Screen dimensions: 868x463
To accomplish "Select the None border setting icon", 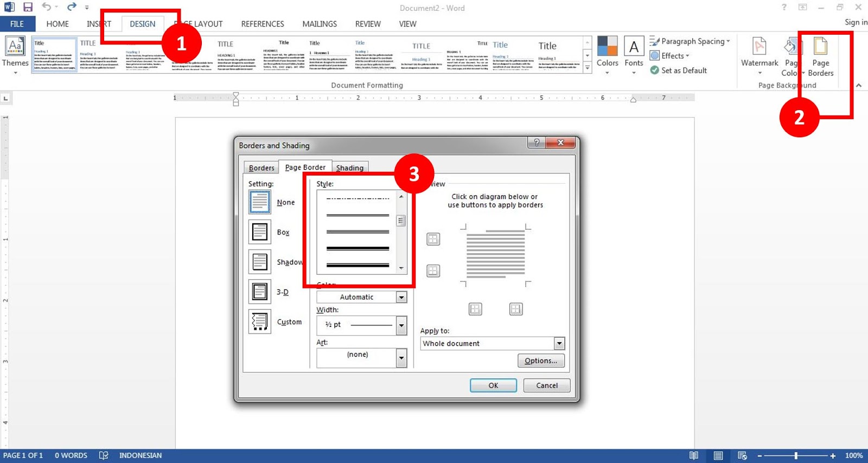I will coord(260,202).
